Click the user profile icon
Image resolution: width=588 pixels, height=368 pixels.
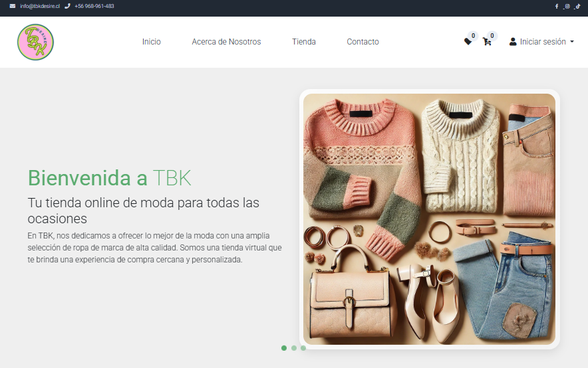513,42
